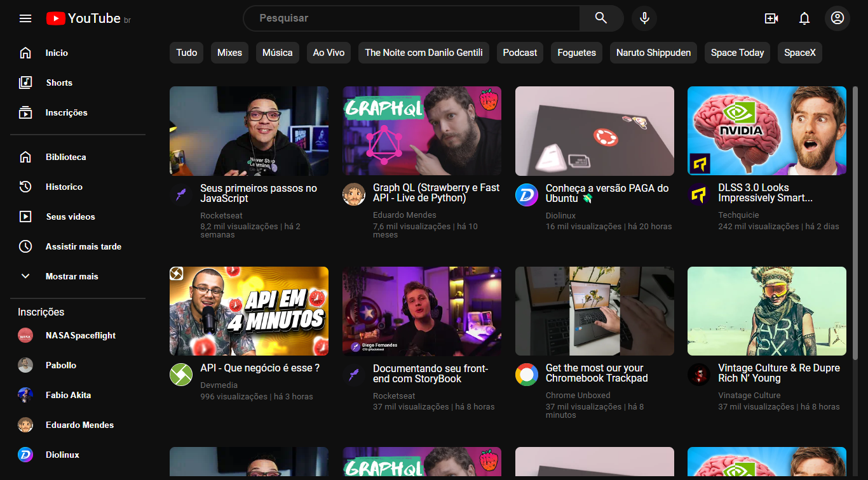The width and height of the screenshot is (868, 480).
Task: Select the Música filter chip
Action: tap(278, 53)
